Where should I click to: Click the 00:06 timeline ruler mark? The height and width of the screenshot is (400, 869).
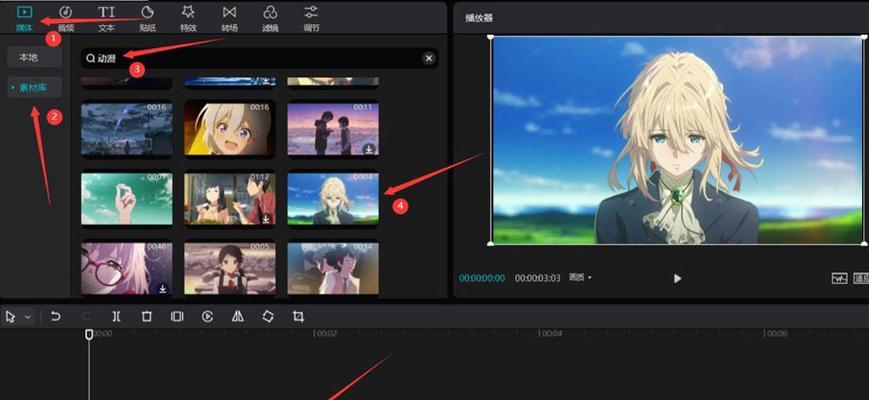tap(775, 334)
